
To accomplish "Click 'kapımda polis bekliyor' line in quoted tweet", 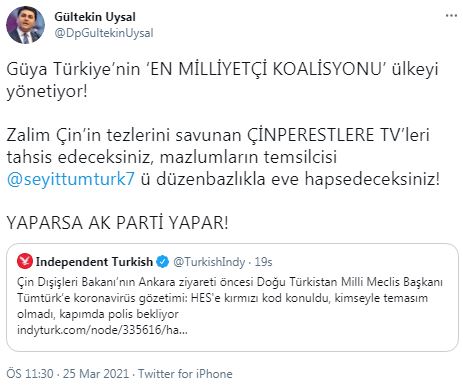I will 119,314.
